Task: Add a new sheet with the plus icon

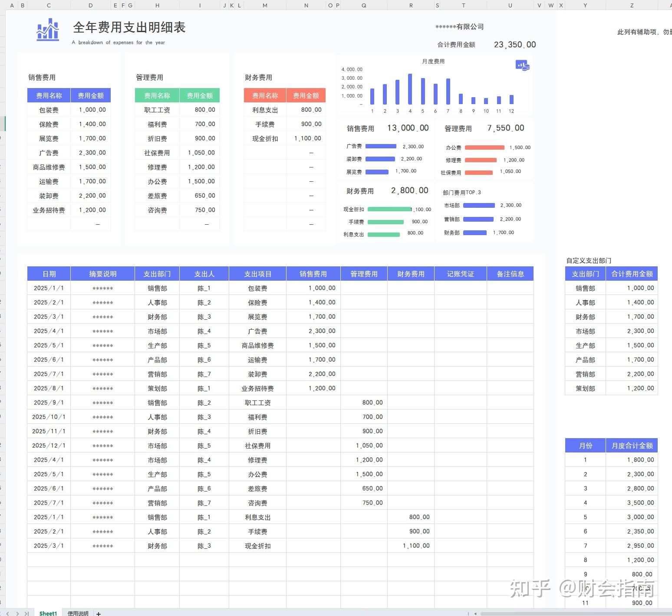Action: 99,613
